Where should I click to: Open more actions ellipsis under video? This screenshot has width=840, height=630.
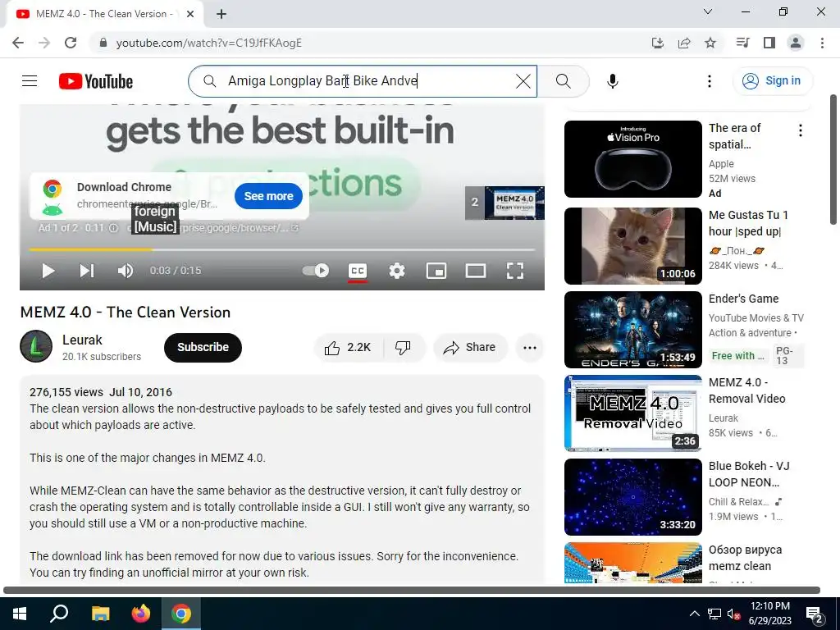(x=530, y=348)
